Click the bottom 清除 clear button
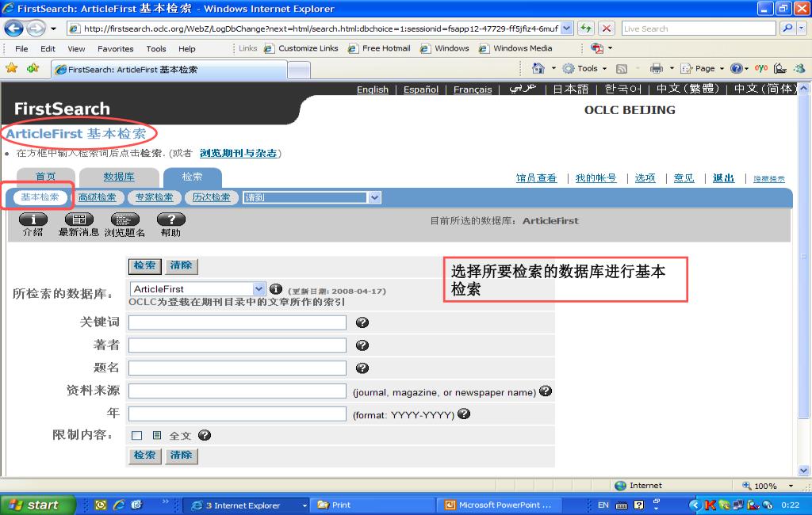The height and width of the screenshot is (515, 812). click(182, 456)
